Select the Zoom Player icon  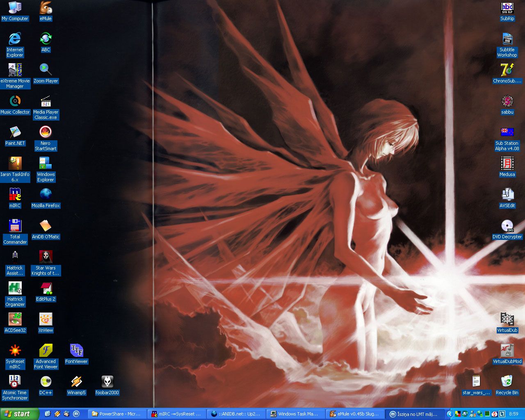pyautogui.click(x=46, y=73)
